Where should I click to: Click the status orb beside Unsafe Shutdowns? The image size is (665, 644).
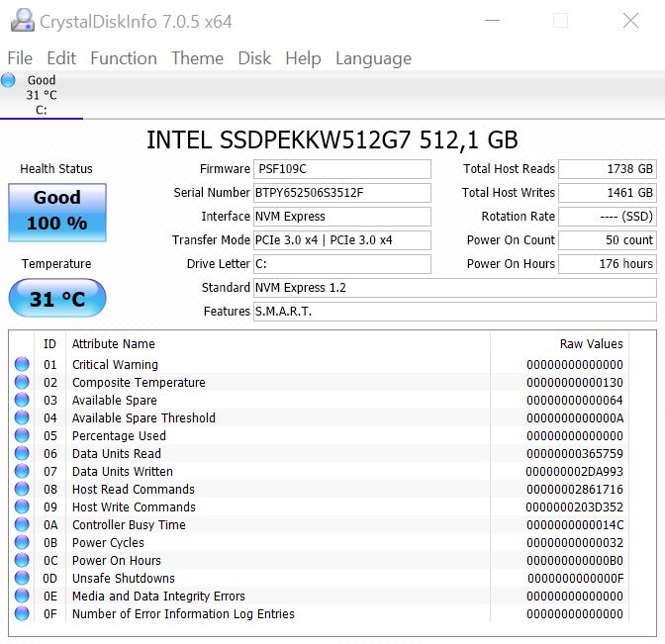(x=22, y=579)
